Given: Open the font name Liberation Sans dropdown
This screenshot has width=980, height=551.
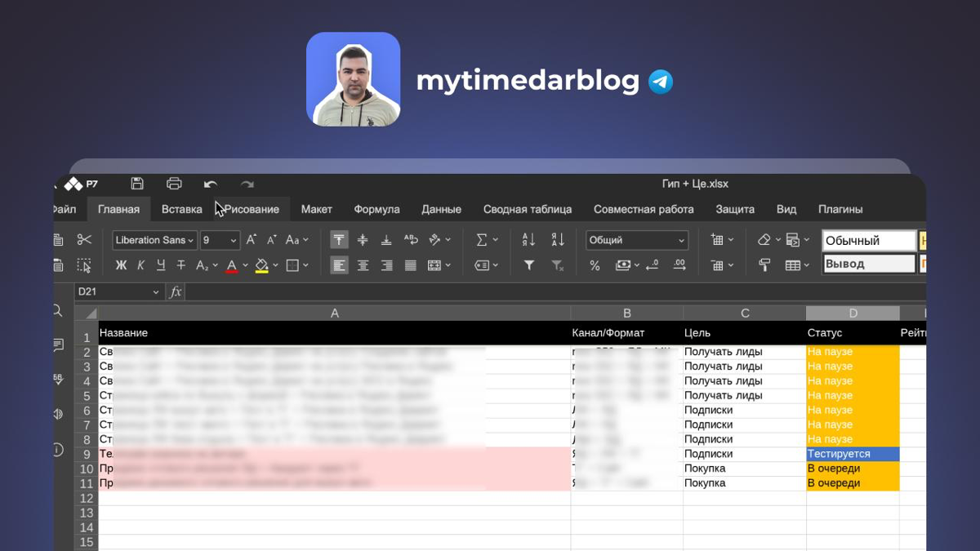Looking at the screenshot, I should pyautogui.click(x=154, y=240).
